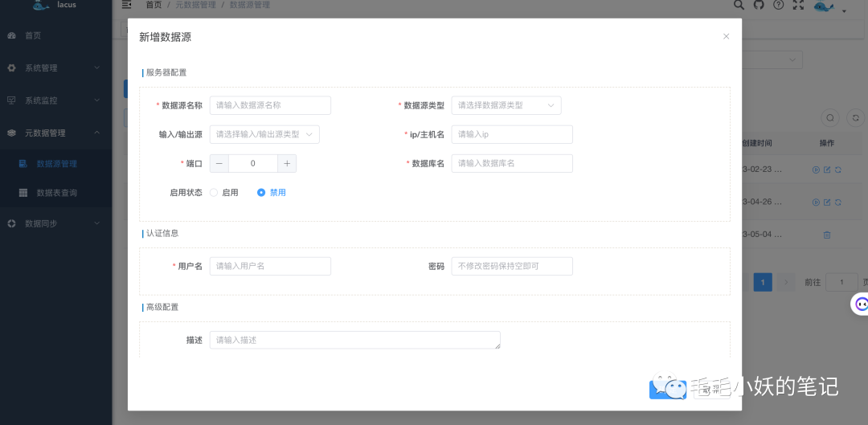Open the 数据源类型 dropdown
The image size is (868, 425).
506,105
